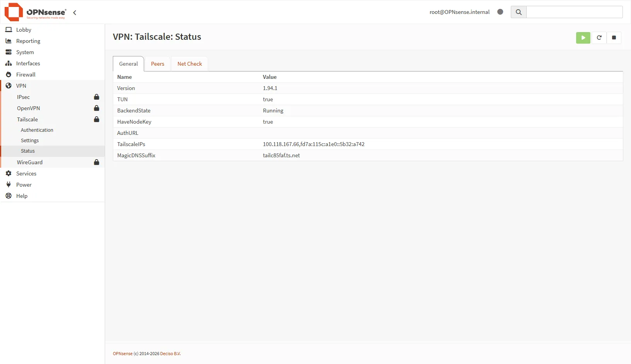Collapse the sidebar using the chevron arrow

(75, 13)
